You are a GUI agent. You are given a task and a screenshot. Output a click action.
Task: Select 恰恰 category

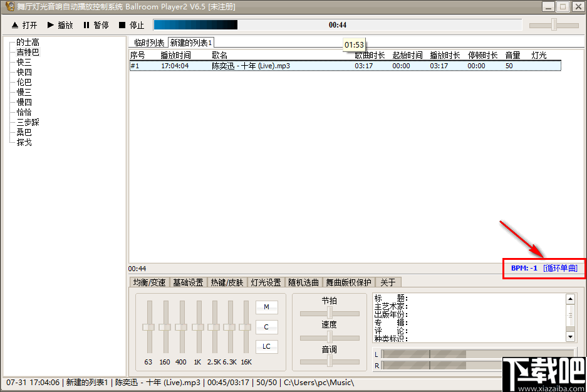[x=24, y=112]
